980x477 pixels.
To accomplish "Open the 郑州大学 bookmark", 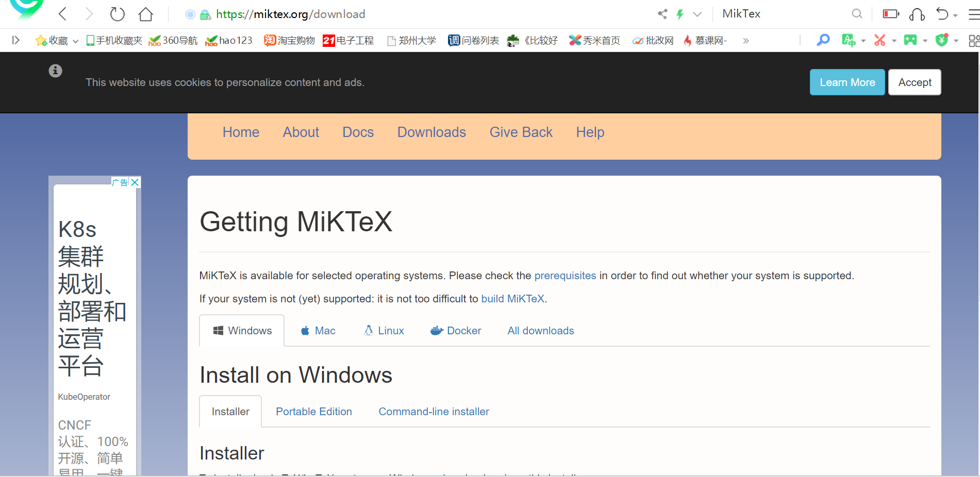I will [x=411, y=40].
